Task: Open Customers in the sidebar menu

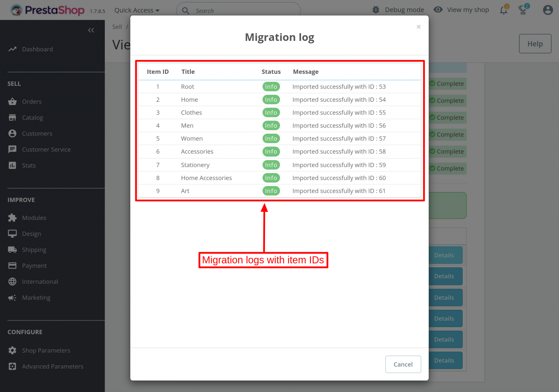Action: (x=37, y=133)
